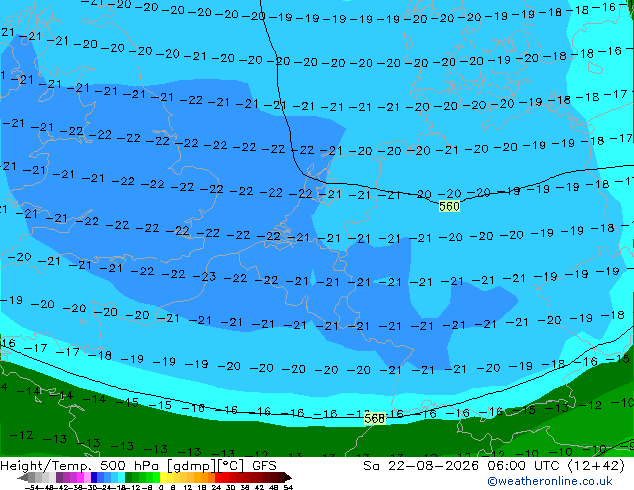Click the '[gdmp]' unit label
The height and width of the screenshot is (490, 634).
coord(192,466)
